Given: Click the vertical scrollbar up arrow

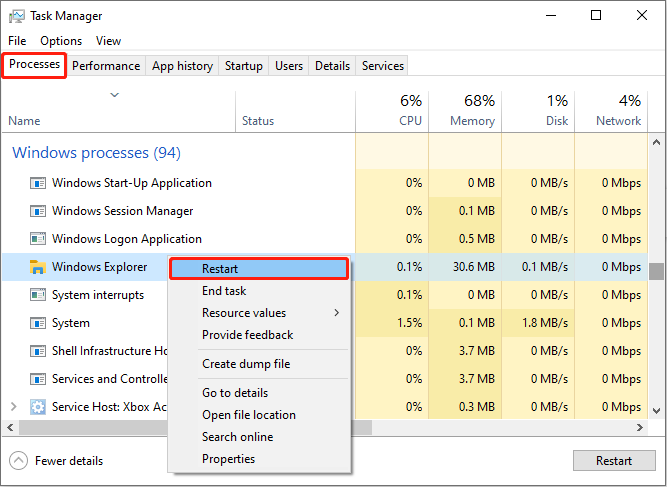Looking at the screenshot, I should [656, 142].
